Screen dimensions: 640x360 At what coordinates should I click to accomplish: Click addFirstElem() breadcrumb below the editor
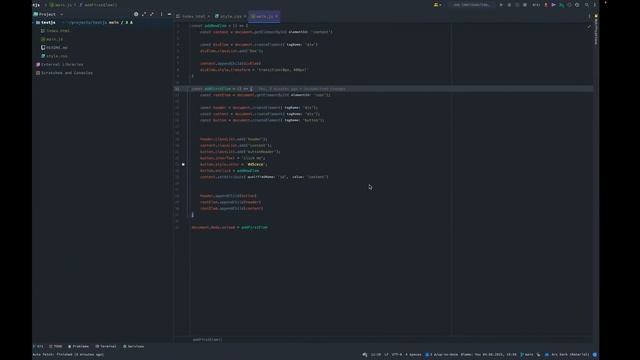(x=207, y=339)
